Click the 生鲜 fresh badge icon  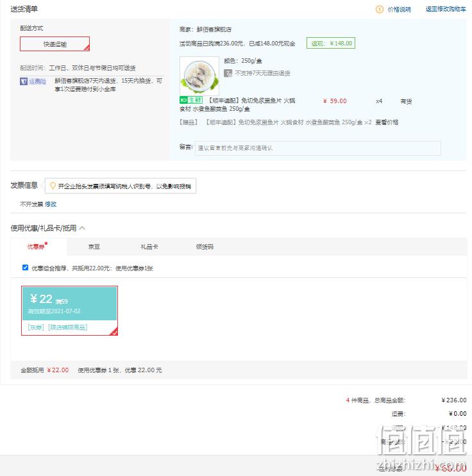(191, 100)
